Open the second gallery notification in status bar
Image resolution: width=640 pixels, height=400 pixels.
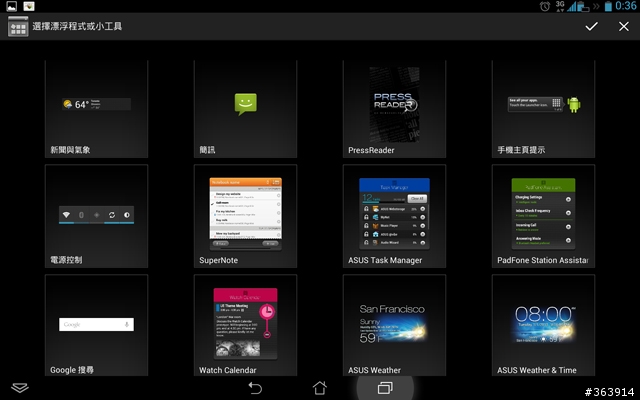click(x=29, y=6)
